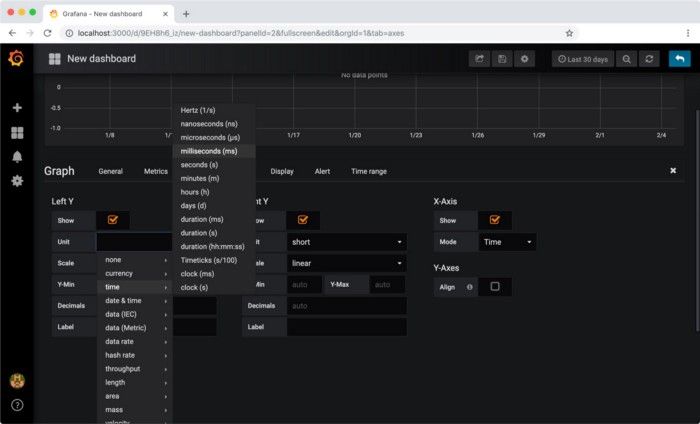Switch to the Alert tab

[322, 171]
